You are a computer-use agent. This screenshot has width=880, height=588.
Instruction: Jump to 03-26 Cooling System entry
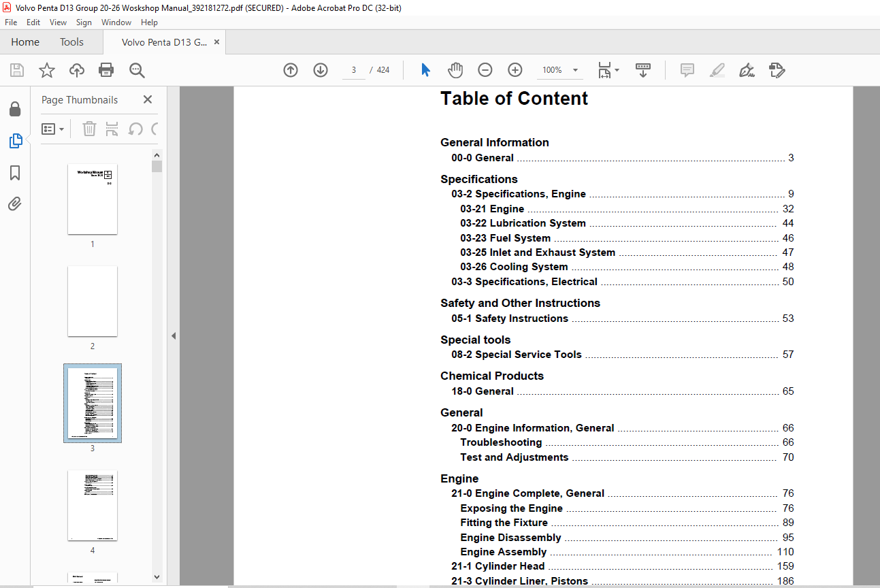pos(627,267)
